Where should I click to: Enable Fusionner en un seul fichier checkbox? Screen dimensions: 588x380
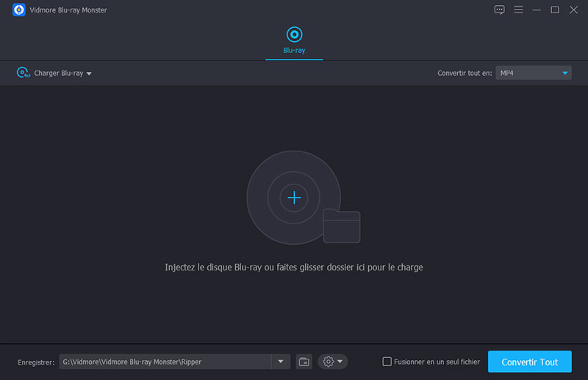click(387, 362)
